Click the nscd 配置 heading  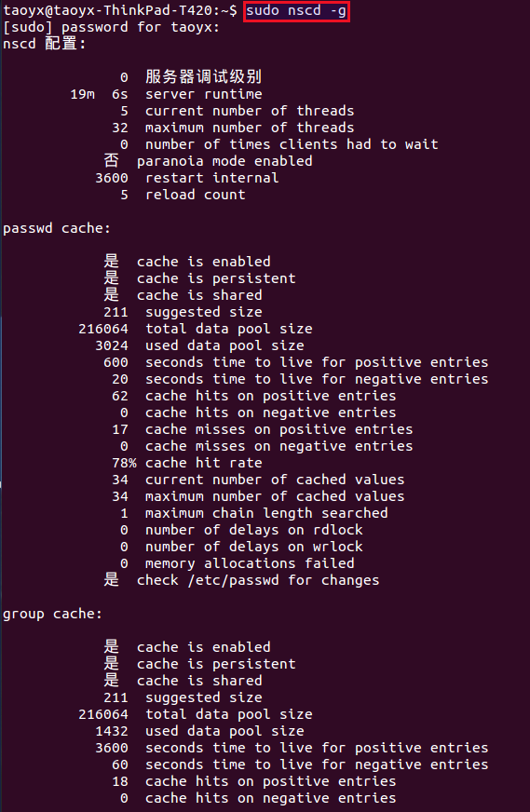[44, 44]
